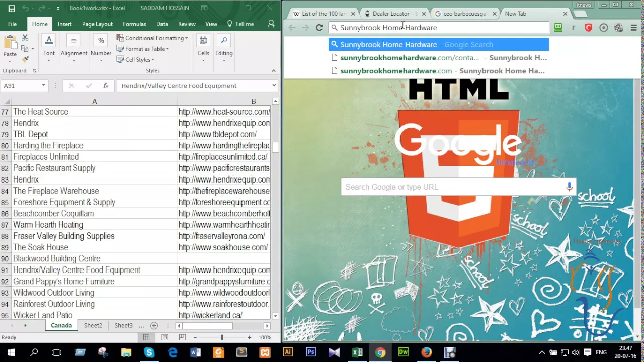Switch to Page Break Preview in status bar
This screenshot has height=362, width=644.
pos(182,337)
